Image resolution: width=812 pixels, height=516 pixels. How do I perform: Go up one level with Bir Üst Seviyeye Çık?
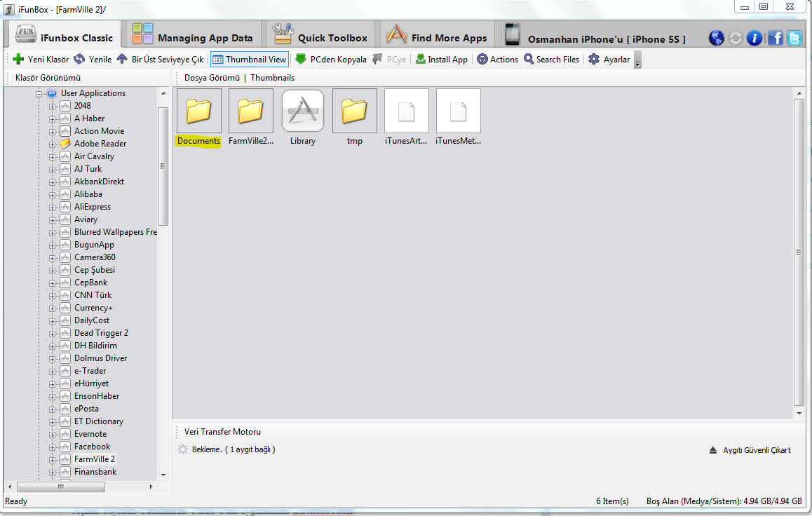click(x=160, y=60)
